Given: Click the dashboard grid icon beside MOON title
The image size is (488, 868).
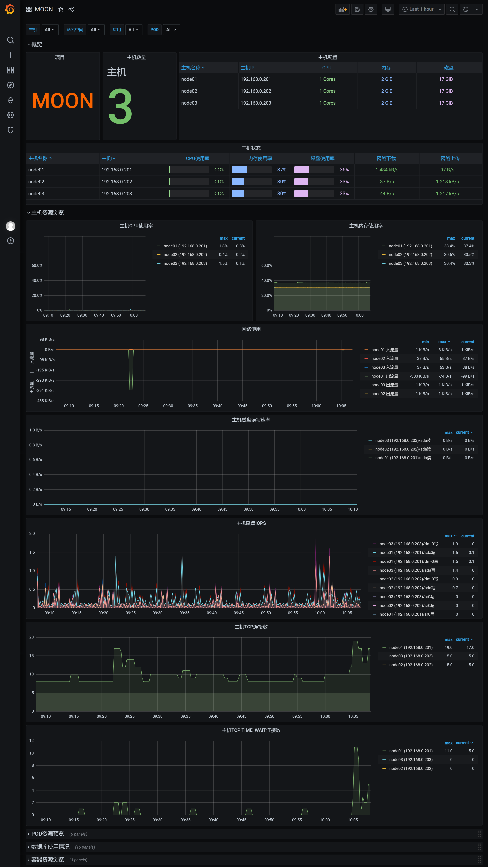Looking at the screenshot, I should pos(29,9).
